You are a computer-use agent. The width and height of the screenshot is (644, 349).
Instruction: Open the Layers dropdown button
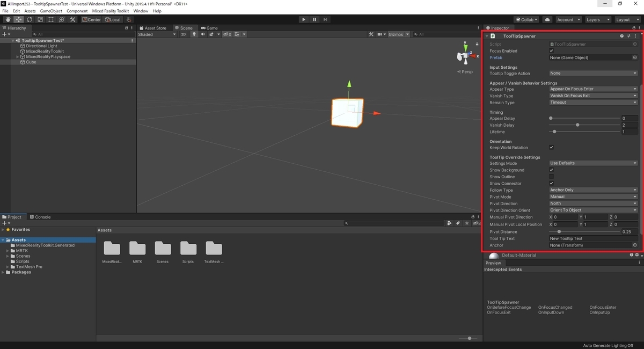[598, 19]
